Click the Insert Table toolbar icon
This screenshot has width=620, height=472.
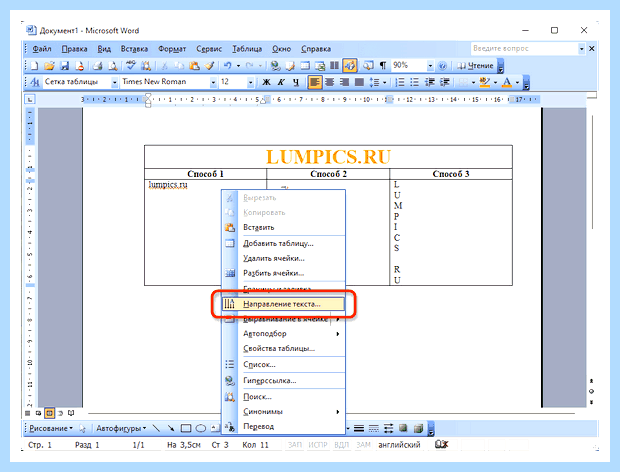305,66
